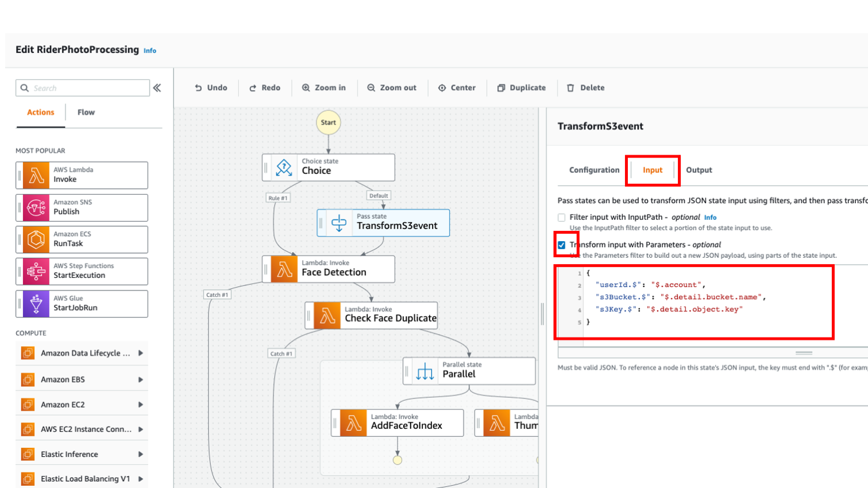Click the TransformS3event pass state icon
Viewport: 868px width, 488px height.
pos(339,223)
